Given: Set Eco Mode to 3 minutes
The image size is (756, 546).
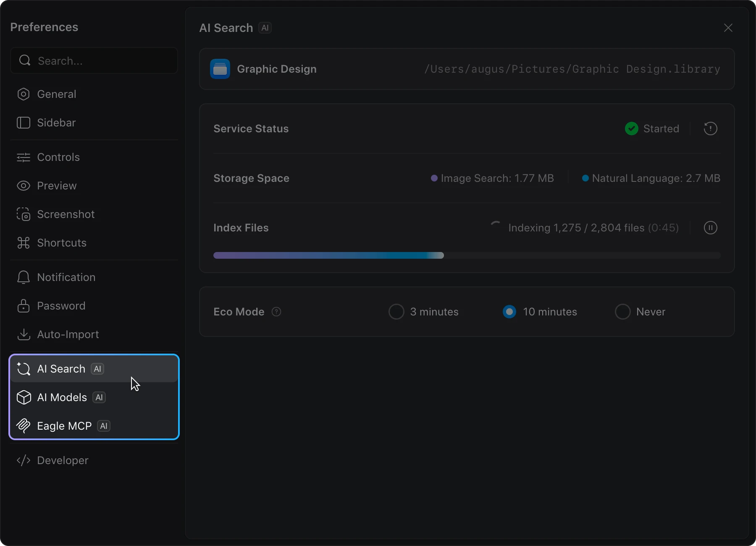Looking at the screenshot, I should tap(396, 312).
